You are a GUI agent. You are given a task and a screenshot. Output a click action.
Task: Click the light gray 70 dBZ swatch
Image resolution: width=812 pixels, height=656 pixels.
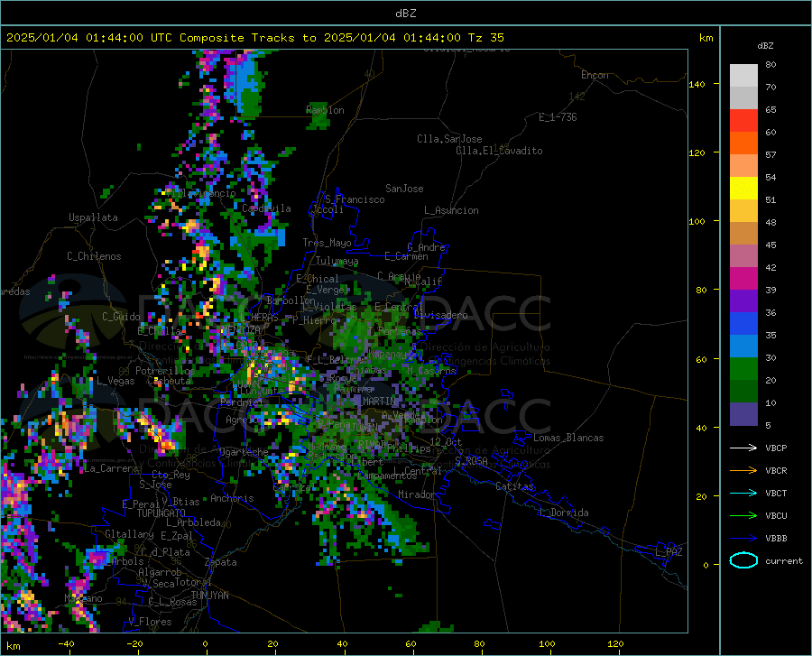coord(743,76)
